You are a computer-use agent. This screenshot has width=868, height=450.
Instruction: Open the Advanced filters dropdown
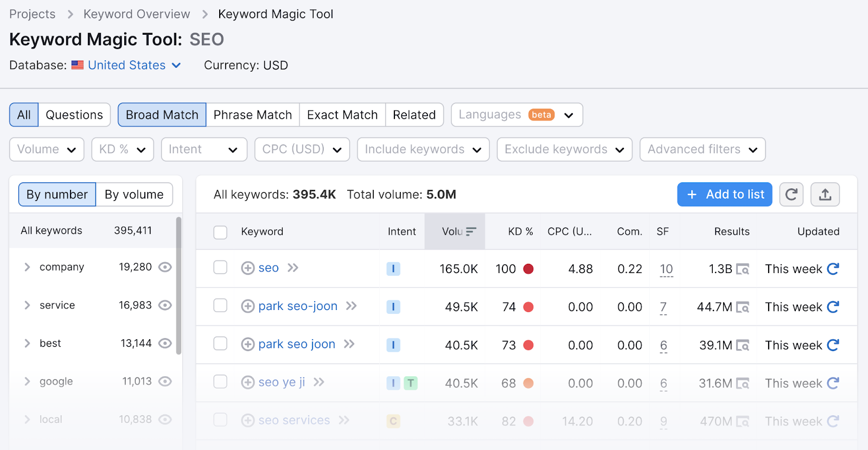point(703,149)
